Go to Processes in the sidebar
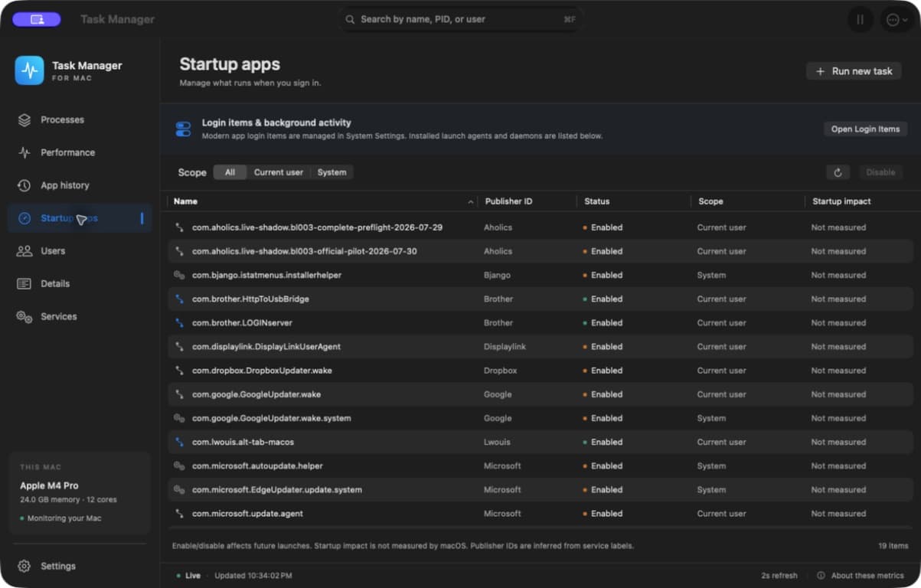This screenshot has height=588, width=921. point(80,120)
